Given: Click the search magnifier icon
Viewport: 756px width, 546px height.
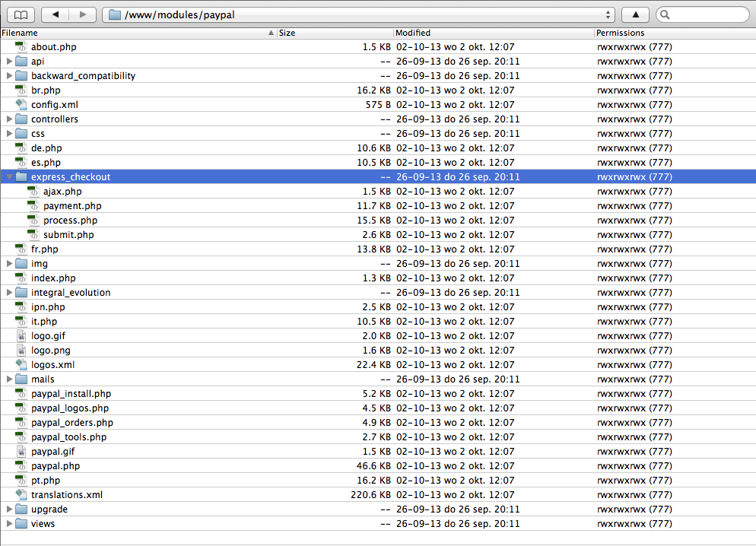Looking at the screenshot, I should 665,15.
